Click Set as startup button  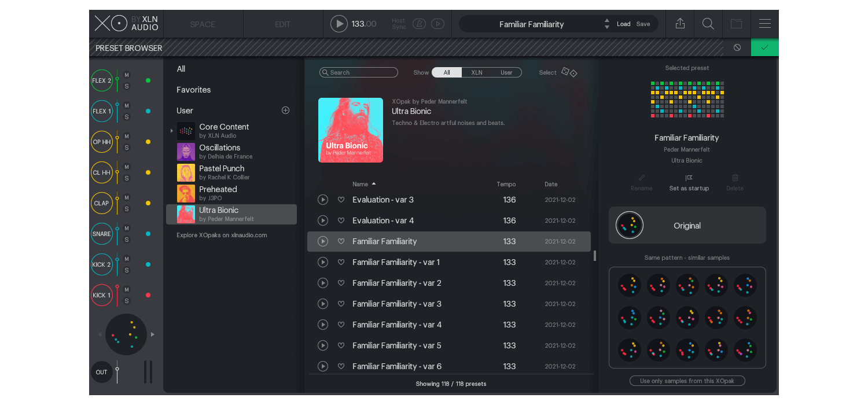(x=689, y=182)
